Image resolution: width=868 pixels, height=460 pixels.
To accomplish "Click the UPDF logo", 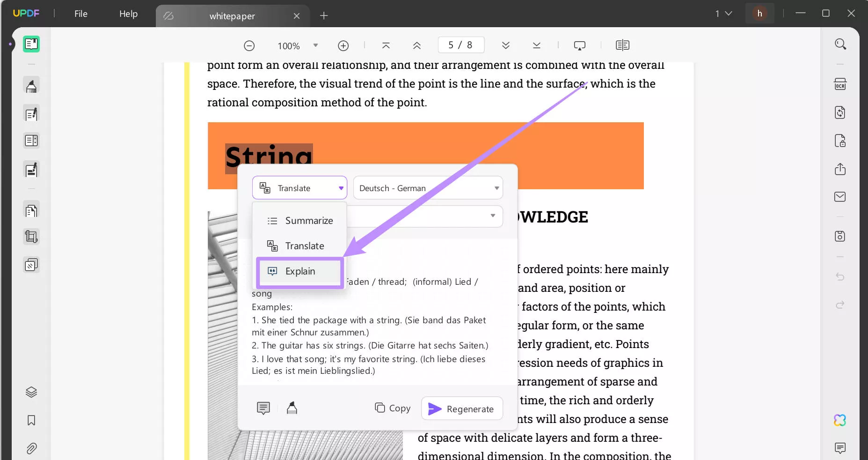I will 26,13.
